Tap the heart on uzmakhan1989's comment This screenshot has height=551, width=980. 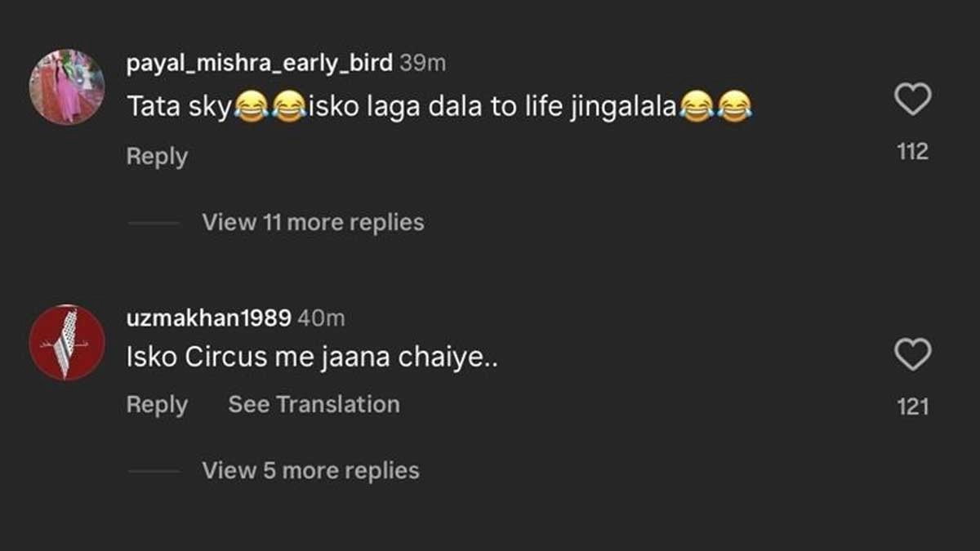[912, 355]
